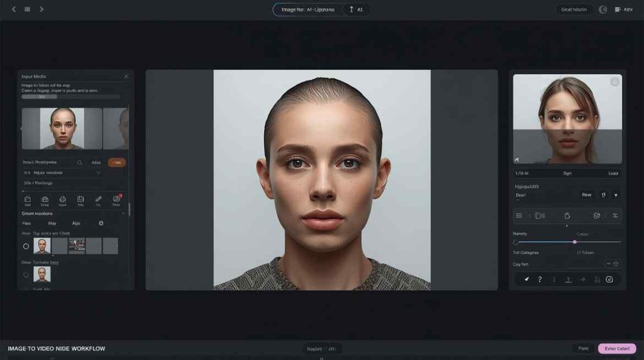This screenshot has height=360, width=644.
Task: Select the Flass tab
Action: 26,223
